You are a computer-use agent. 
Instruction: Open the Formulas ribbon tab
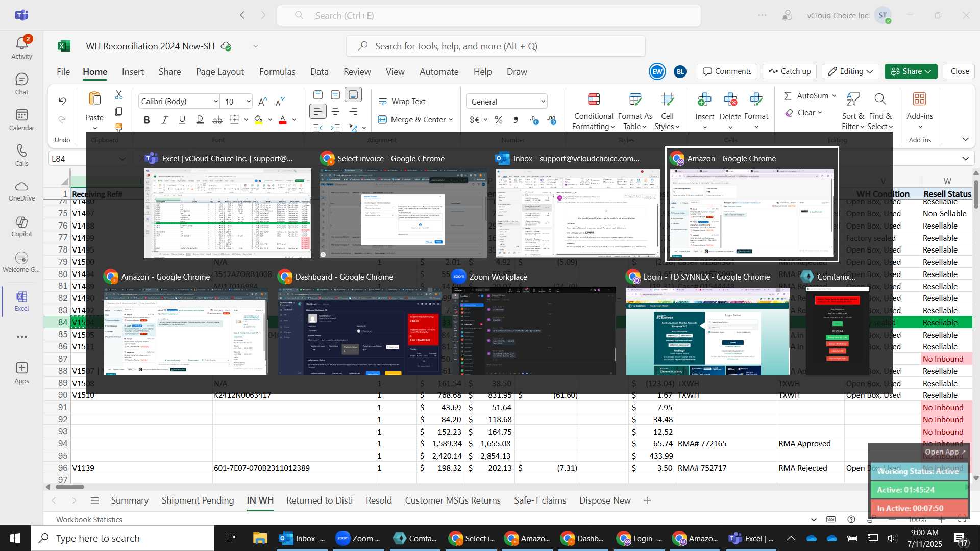point(277,72)
